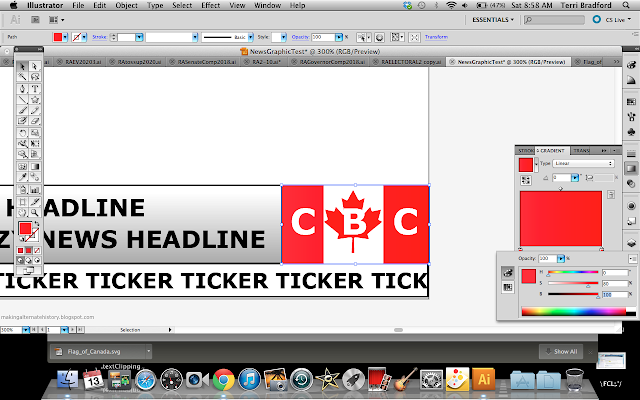Open the stroke color dropdown in control bar
The height and width of the screenshot is (400, 640).
click(84, 37)
